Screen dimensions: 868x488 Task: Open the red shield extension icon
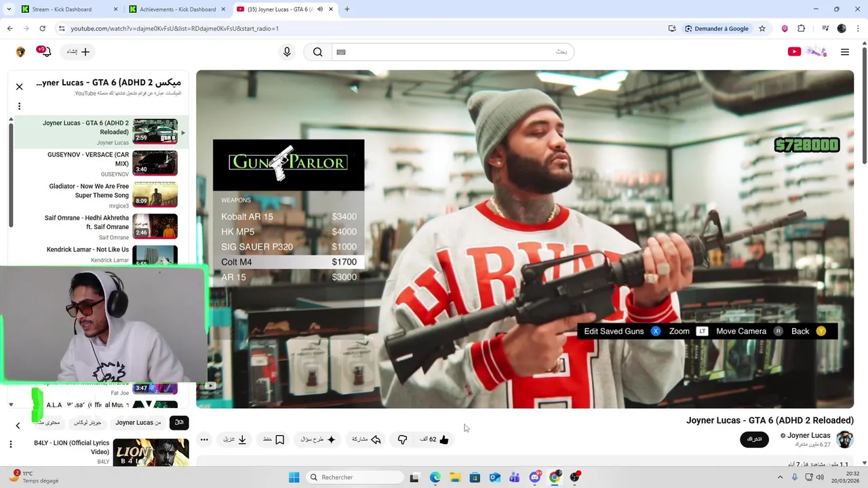tap(785, 28)
